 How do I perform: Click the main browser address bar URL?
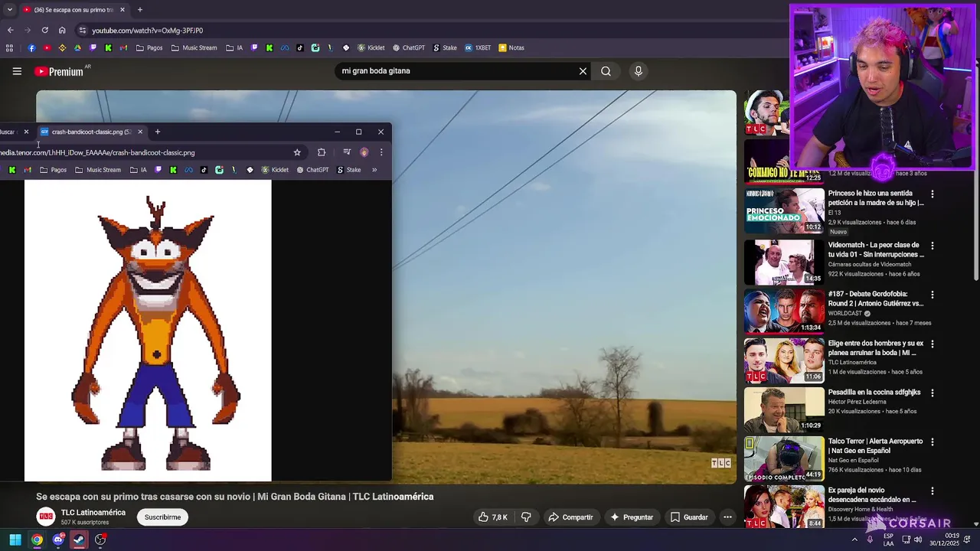(148, 31)
